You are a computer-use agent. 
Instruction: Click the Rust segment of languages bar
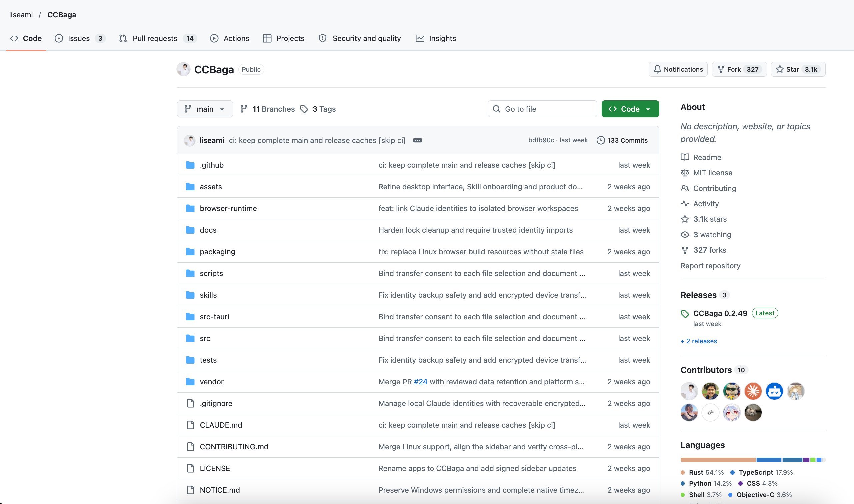pyautogui.click(x=718, y=460)
